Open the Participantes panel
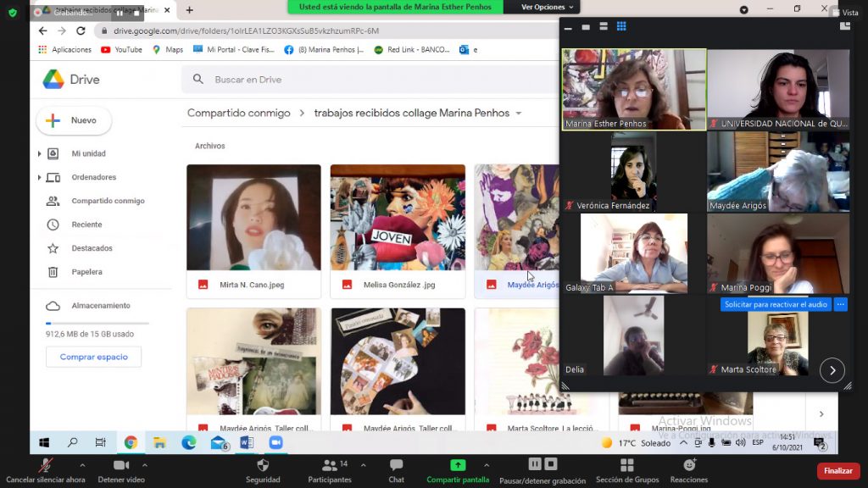The image size is (868, 488). click(x=329, y=466)
